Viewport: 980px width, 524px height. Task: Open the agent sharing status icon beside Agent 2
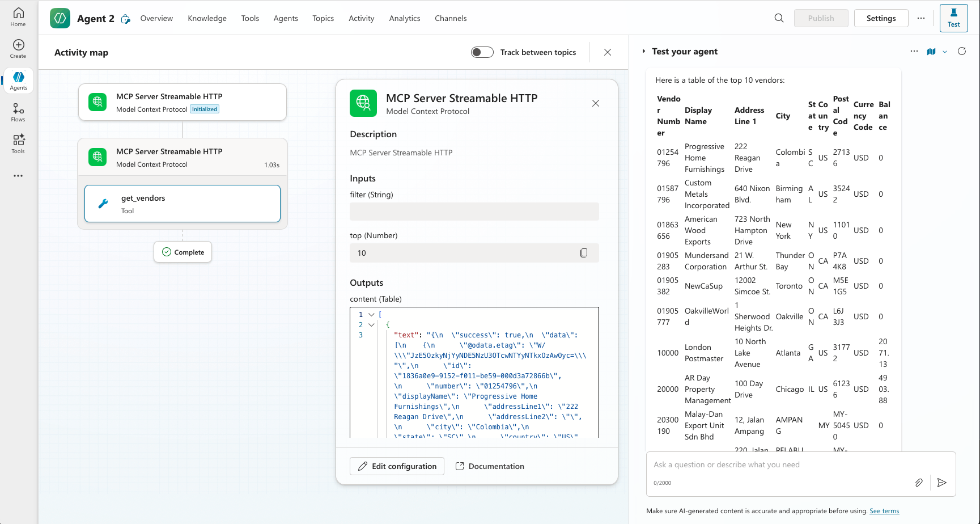point(125,18)
